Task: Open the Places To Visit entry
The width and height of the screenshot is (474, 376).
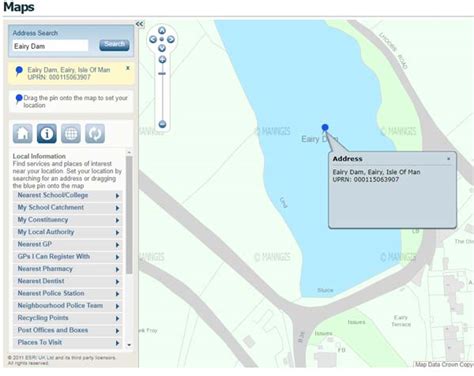Action: (x=68, y=342)
